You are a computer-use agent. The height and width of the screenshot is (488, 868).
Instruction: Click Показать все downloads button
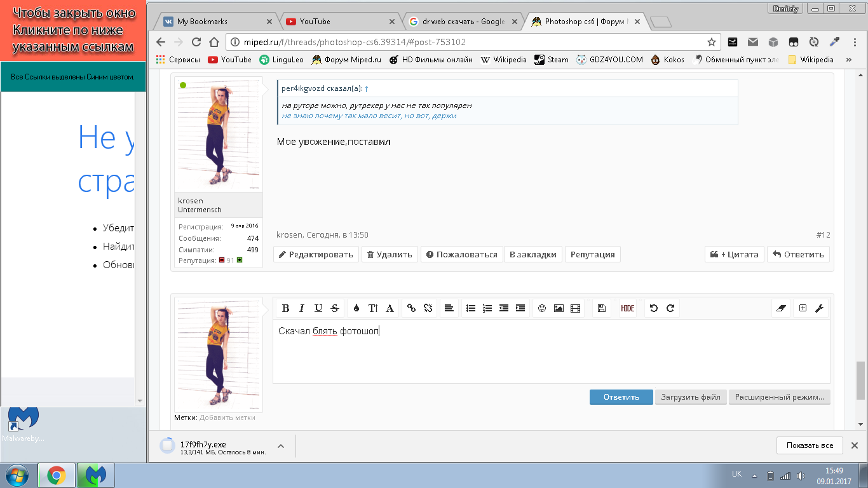810,445
